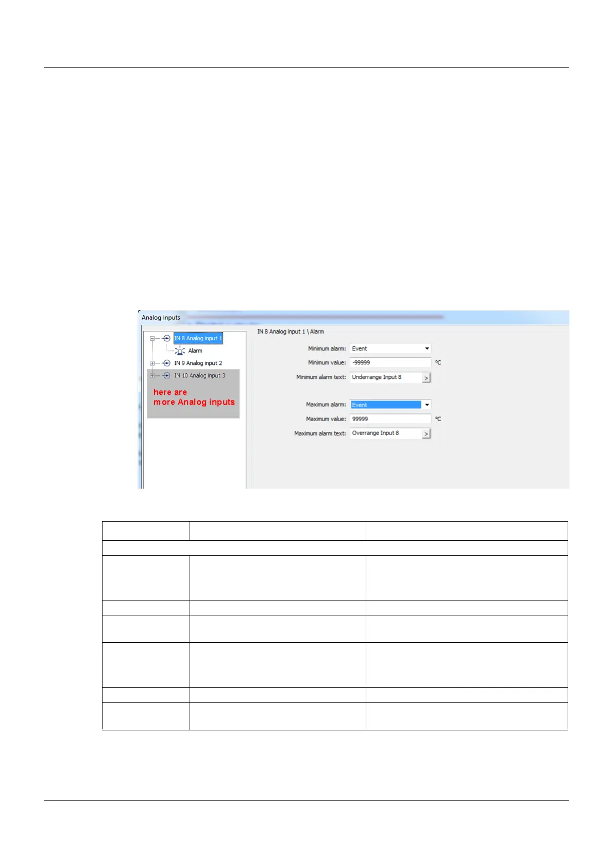Click the IN 9 analog input icon
Screen dimensions: 613x868
point(166,363)
